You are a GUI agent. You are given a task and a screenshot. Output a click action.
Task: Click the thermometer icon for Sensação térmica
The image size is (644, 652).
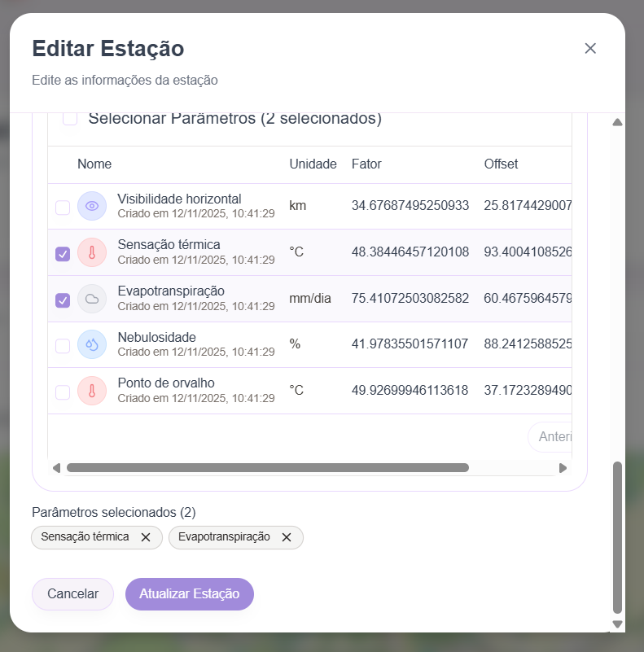[92, 253]
